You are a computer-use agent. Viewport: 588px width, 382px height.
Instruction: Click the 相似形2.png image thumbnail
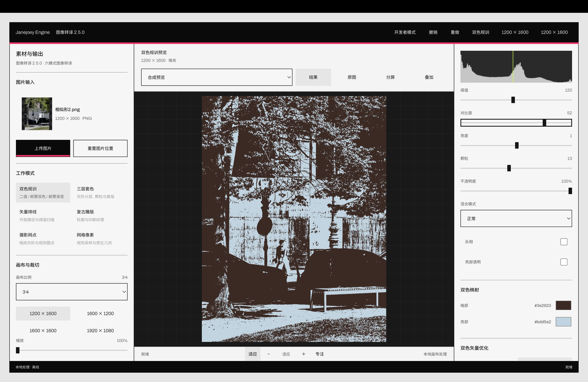pyautogui.click(x=37, y=114)
